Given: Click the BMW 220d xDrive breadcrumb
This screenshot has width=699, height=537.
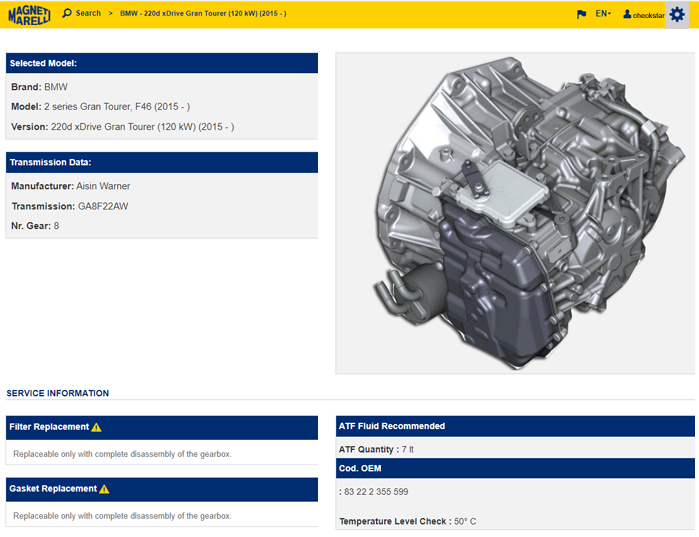Looking at the screenshot, I should 203,13.
